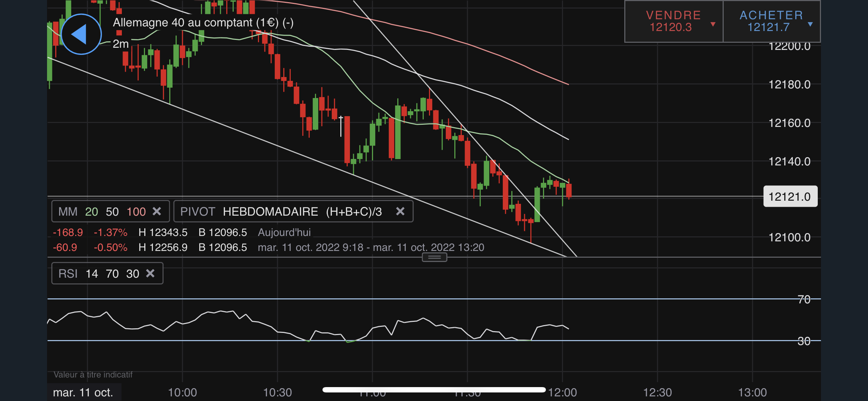
Task: Select the 2m timeframe label
Action: 120,44
